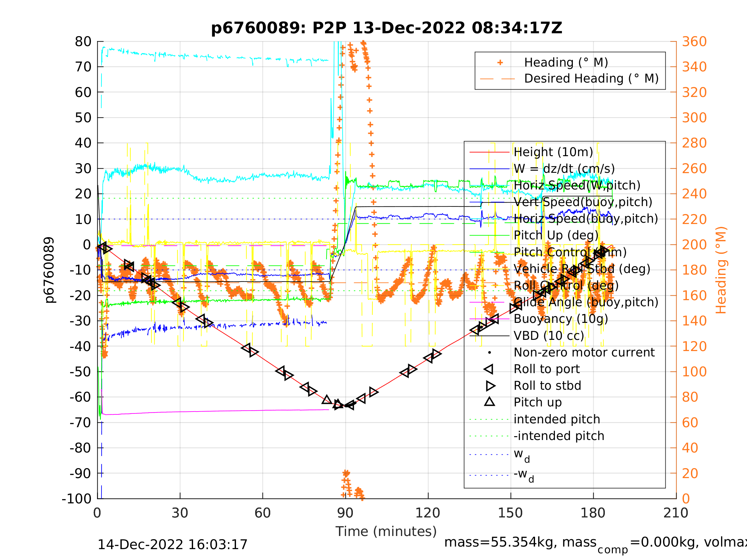Click legend text 'Roll to port'
Image resolution: width=747 pixels, height=560 pixels.
tap(547, 369)
